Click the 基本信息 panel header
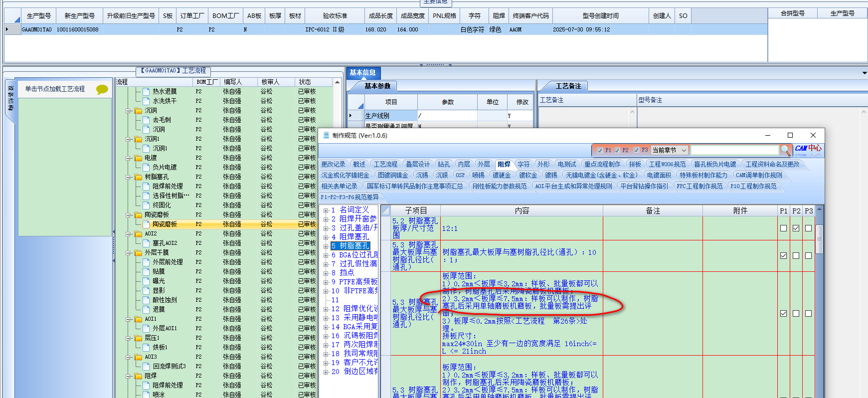Screen dimensions: 868x398 pyautogui.click(x=362, y=73)
